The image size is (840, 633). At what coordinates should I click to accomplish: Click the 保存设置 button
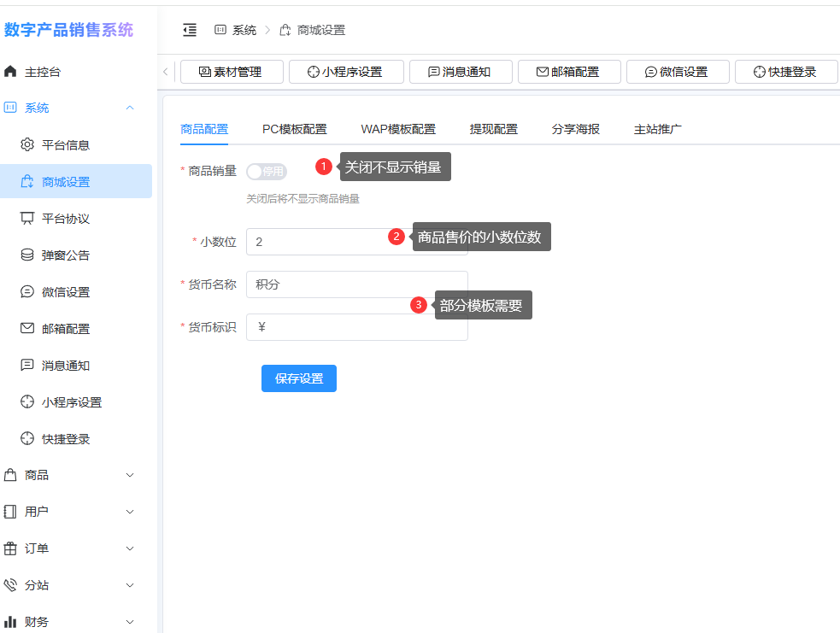point(298,378)
